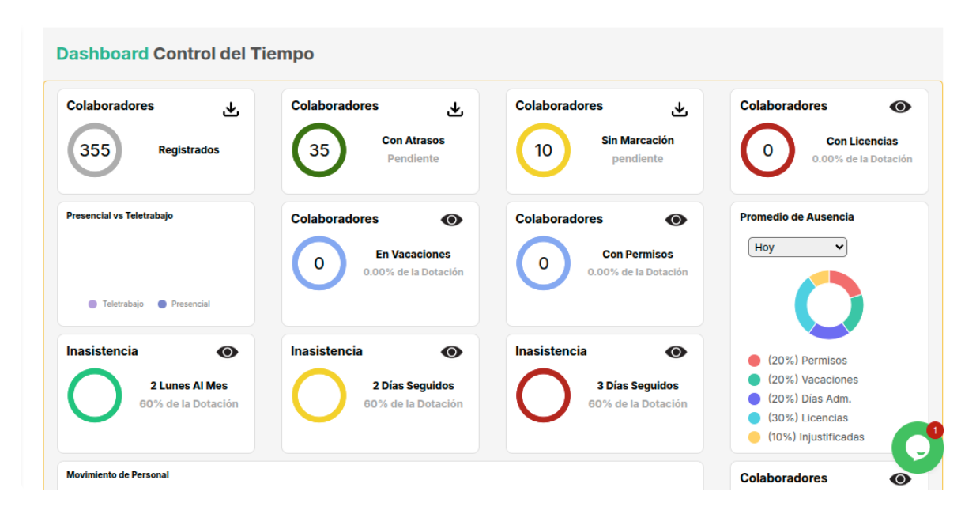
Task: Show Con Permisos collaborators via eye icon
Action: point(676,220)
